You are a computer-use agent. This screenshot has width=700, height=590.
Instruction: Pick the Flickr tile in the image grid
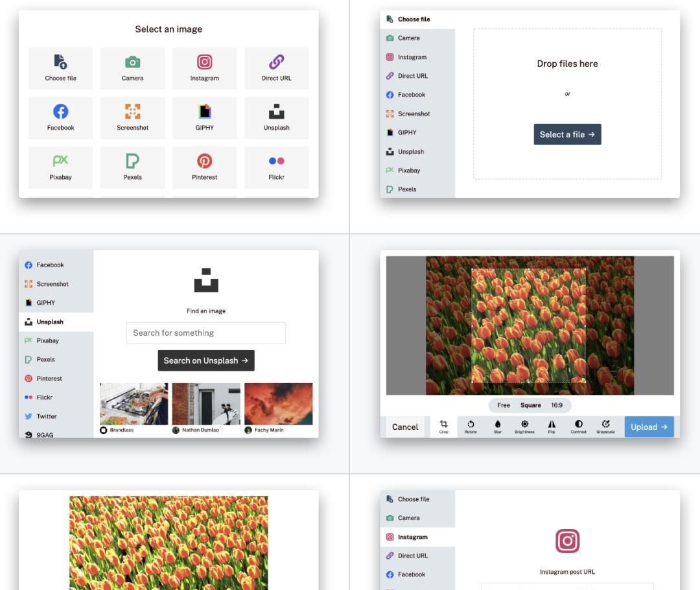point(276,167)
